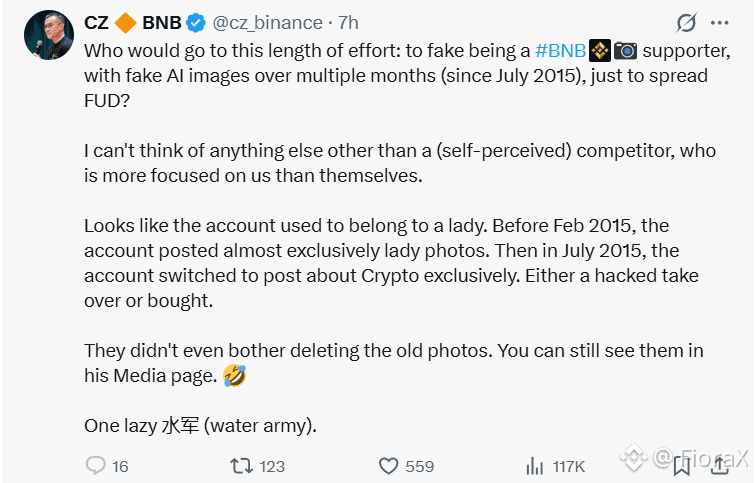Image resolution: width=756 pixels, height=483 pixels.
Task: Click the Grok slashed-circle icon
Action: click(687, 22)
